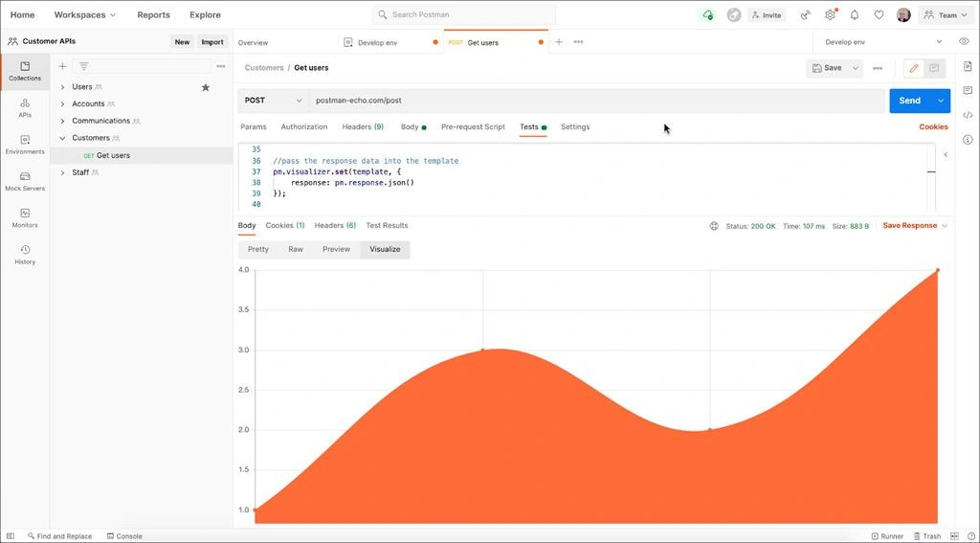Screen dimensions: 980x543
Task: Open the Collections sidebar panel
Action: pos(25,71)
